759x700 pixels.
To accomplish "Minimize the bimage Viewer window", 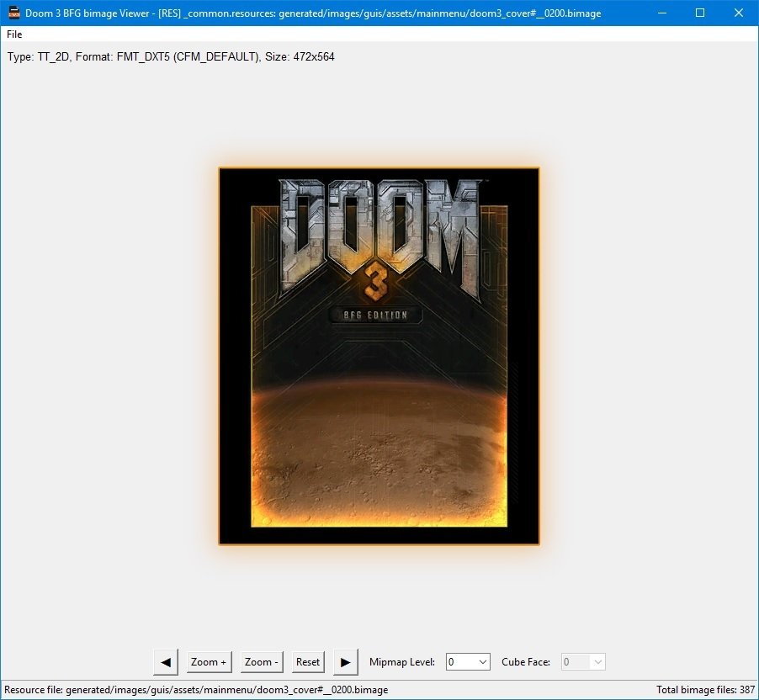I will point(662,13).
